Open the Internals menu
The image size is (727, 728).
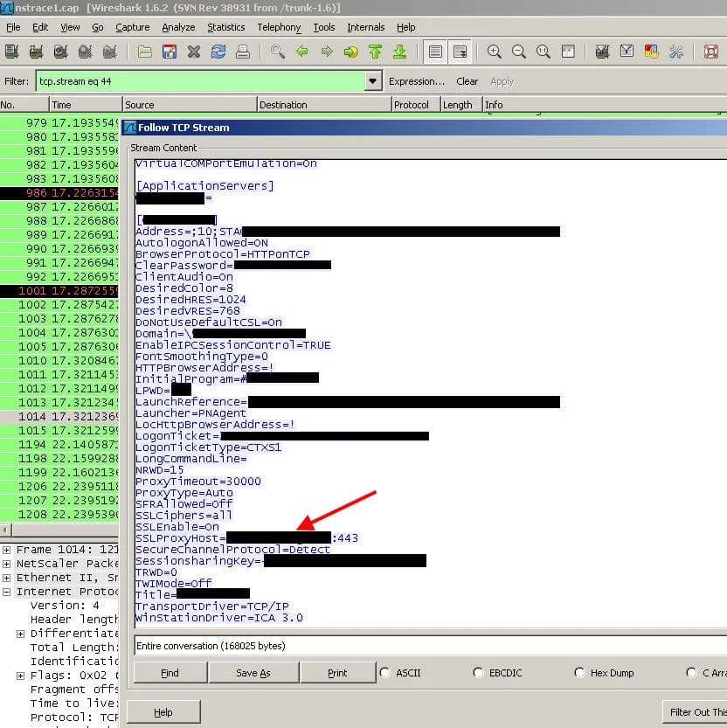click(365, 27)
